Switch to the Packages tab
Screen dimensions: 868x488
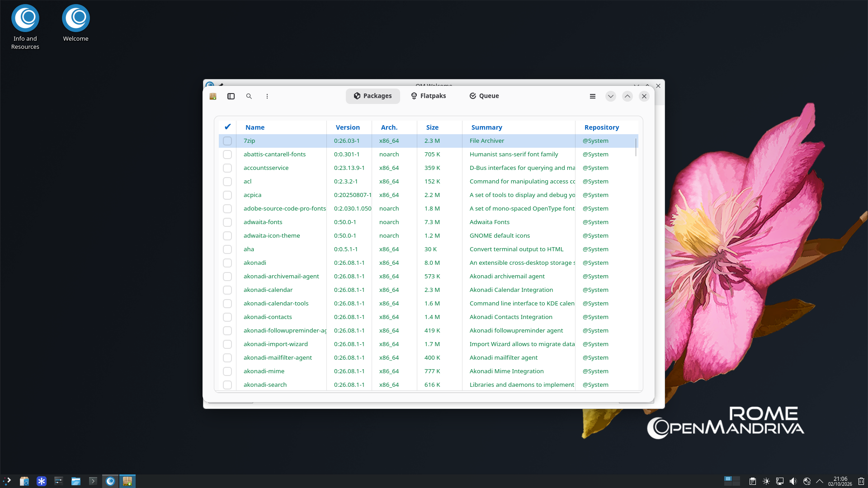373,96
